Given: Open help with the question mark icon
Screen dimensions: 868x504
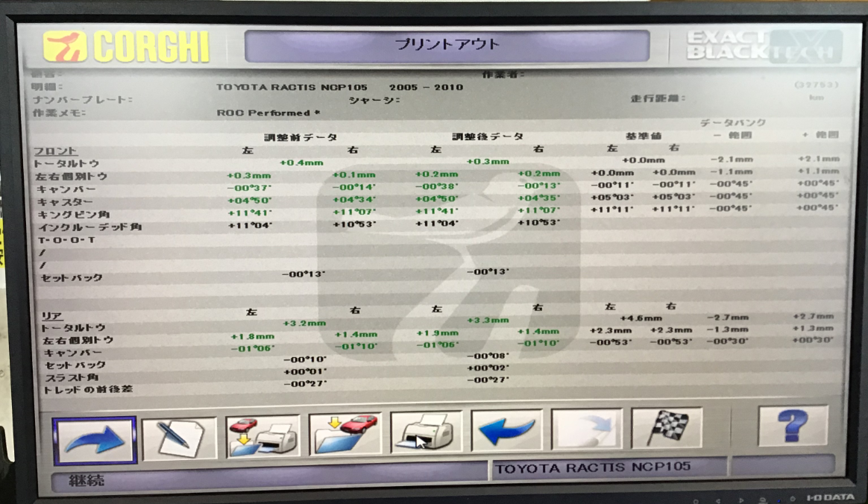Looking at the screenshot, I should pyautogui.click(x=793, y=426).
